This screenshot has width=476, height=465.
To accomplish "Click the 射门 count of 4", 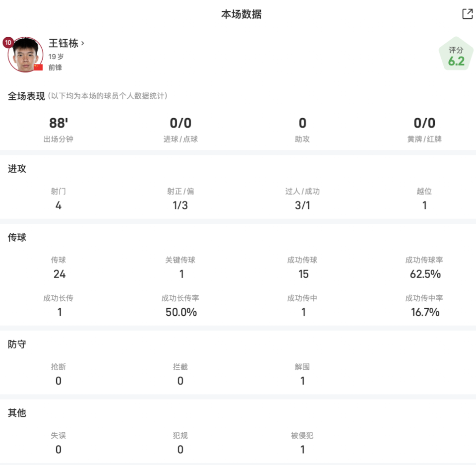I will [59, 205].
